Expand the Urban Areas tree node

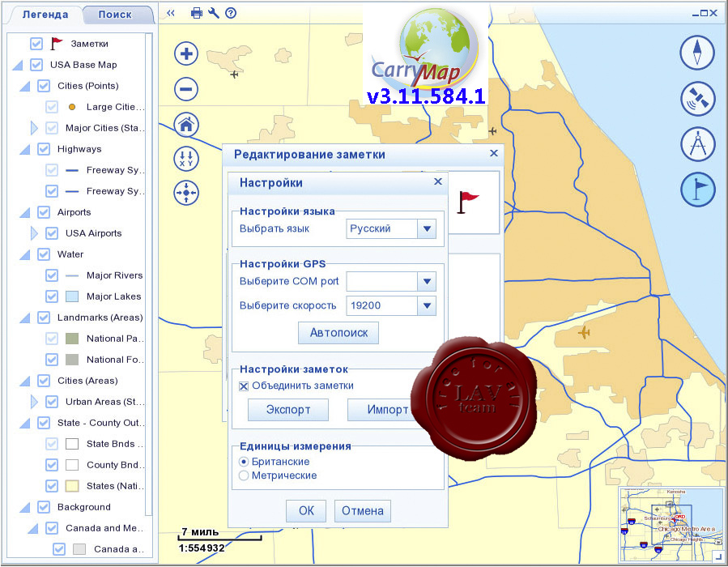33,402
